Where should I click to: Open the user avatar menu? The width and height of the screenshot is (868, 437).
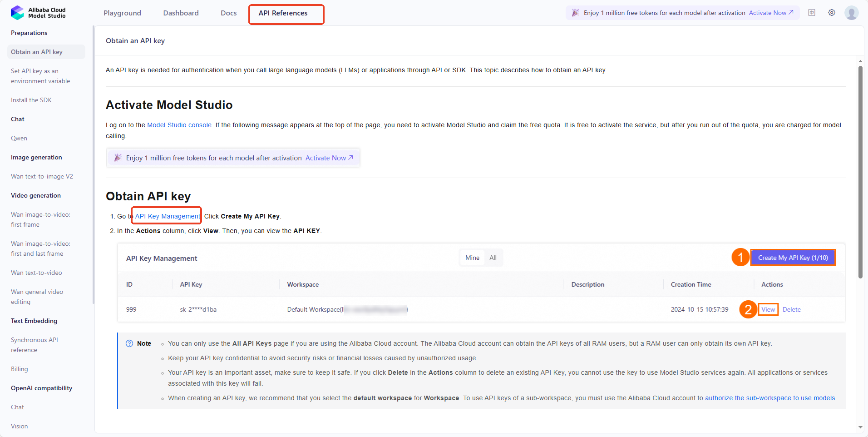[x=852, y=13]
